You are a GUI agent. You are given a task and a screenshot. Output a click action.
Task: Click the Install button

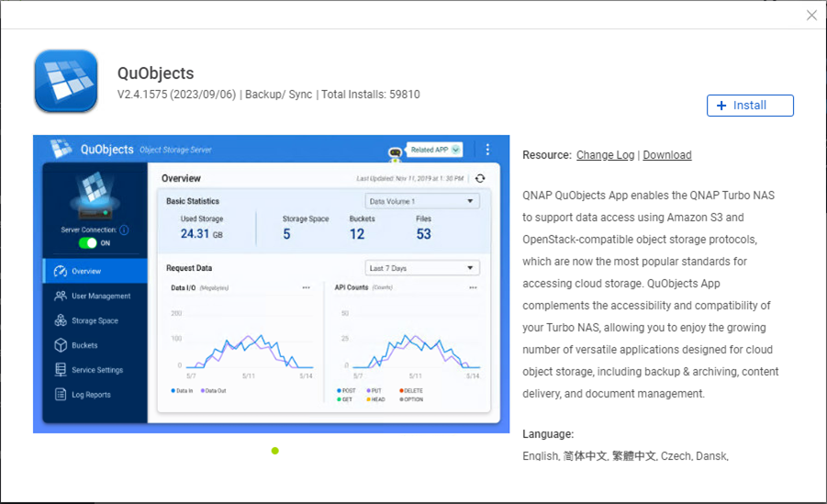pos(750,106)
